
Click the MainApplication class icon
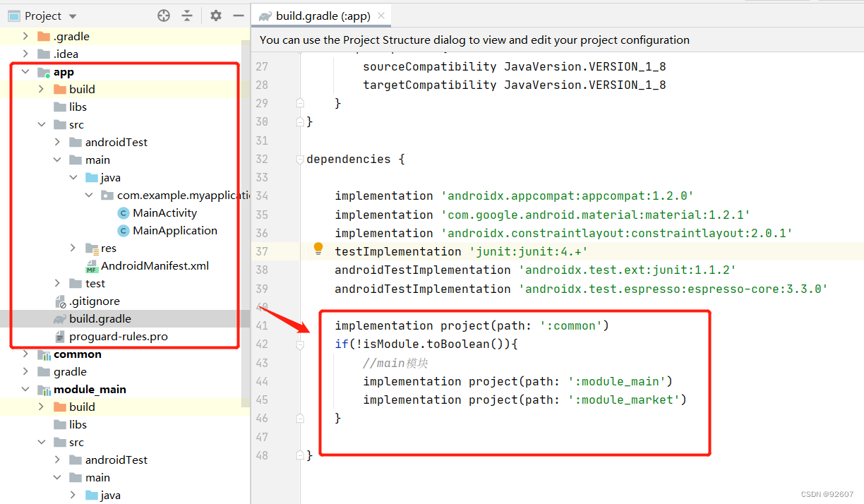click(x=124, y=231)
